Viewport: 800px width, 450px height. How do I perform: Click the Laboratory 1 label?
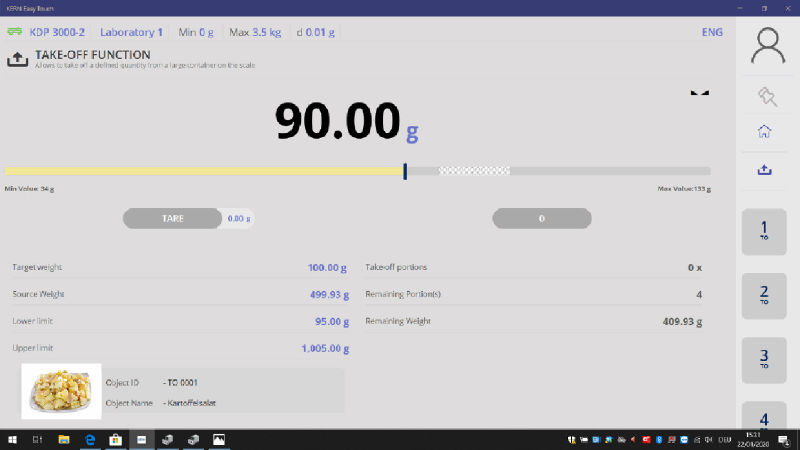click(x=131, y=32)
